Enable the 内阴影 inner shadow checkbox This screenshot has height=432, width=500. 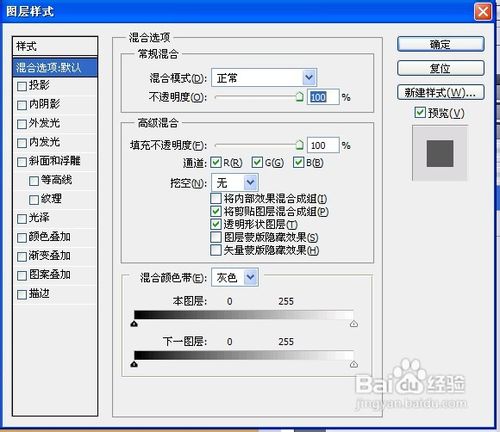point(22,105)
